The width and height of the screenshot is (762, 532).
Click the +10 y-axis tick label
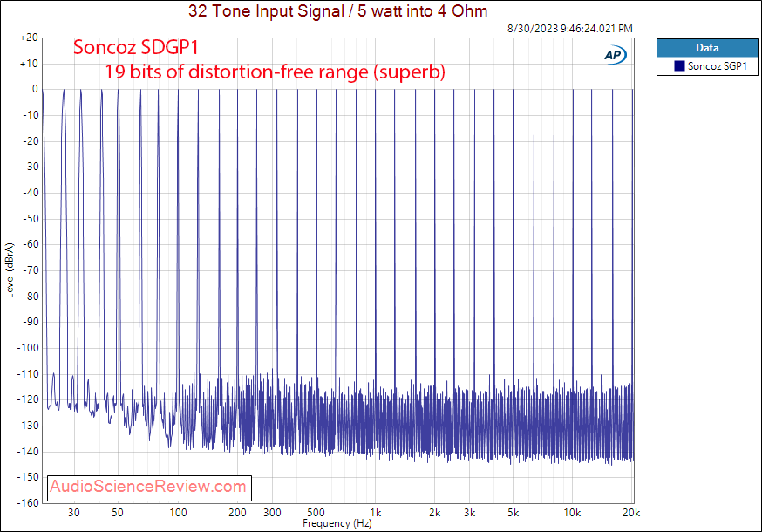point(29,64)
